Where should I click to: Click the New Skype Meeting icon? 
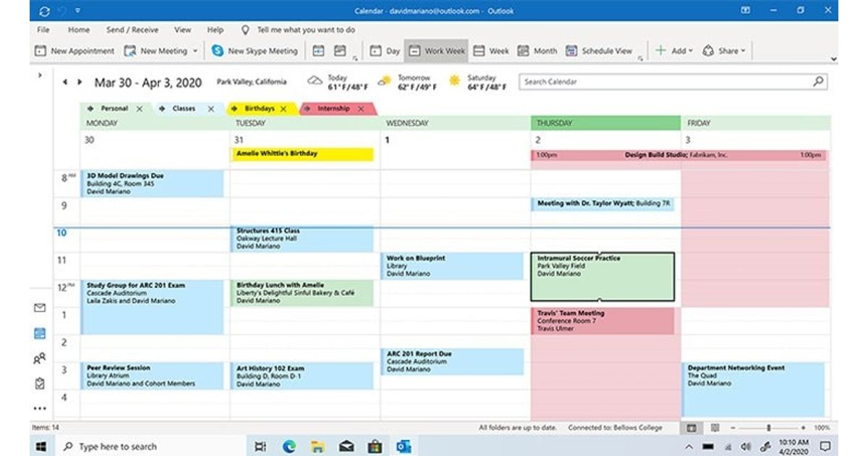218,51
